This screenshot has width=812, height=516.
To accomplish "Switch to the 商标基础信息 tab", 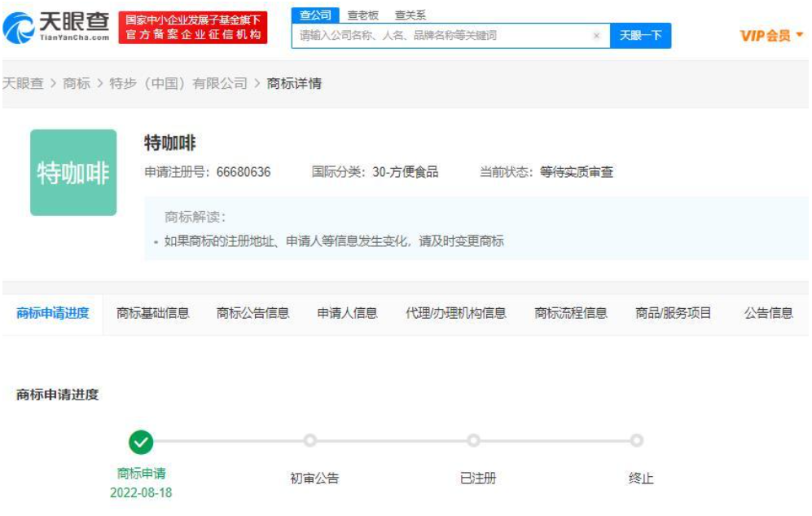I will point(153,313).
